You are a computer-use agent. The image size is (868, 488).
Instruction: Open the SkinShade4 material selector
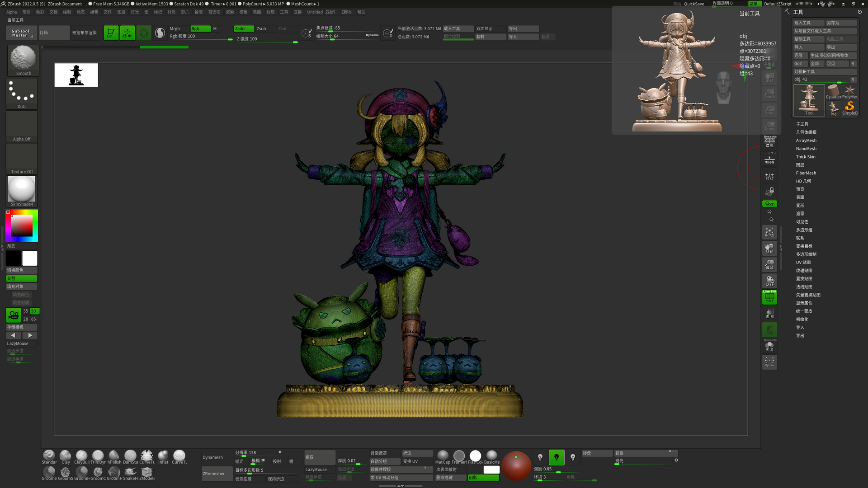point(22,192)
